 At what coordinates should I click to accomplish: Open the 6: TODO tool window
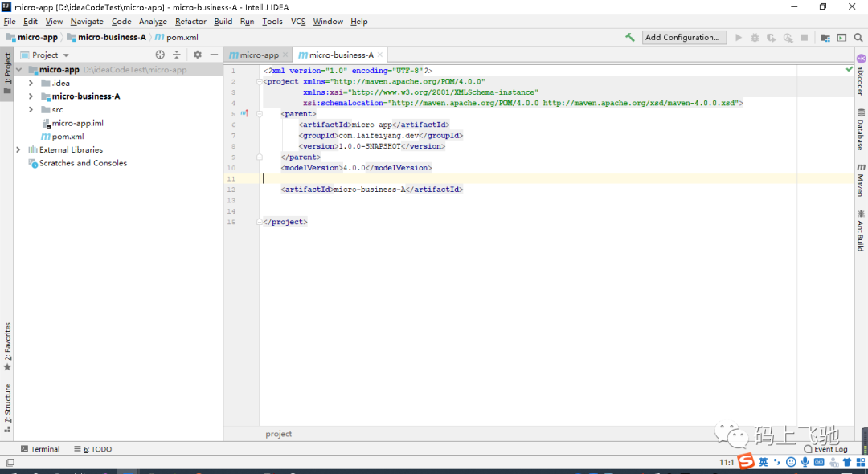93,449
